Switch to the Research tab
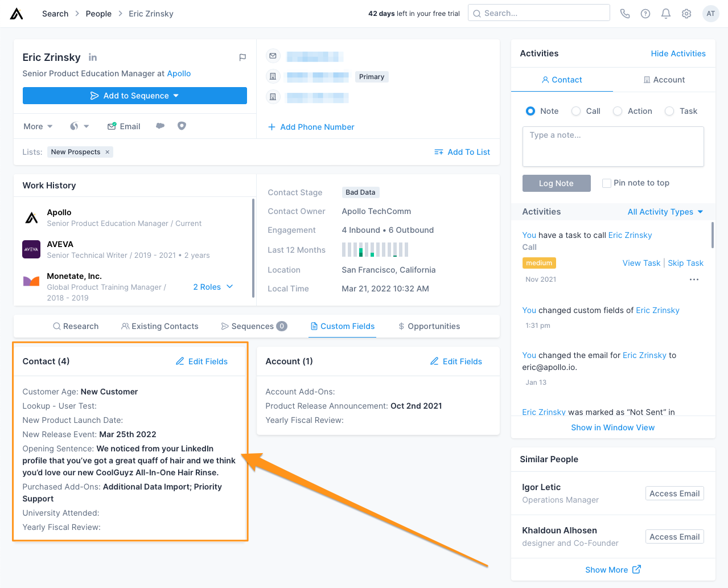Screen dimensions: 728x588 (x=76, y=326)
